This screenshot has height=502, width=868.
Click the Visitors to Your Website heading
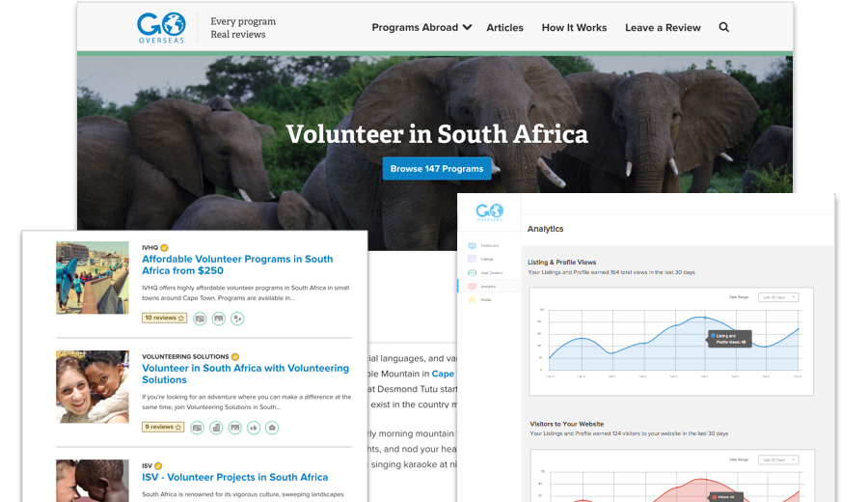[x=567, y=424]
